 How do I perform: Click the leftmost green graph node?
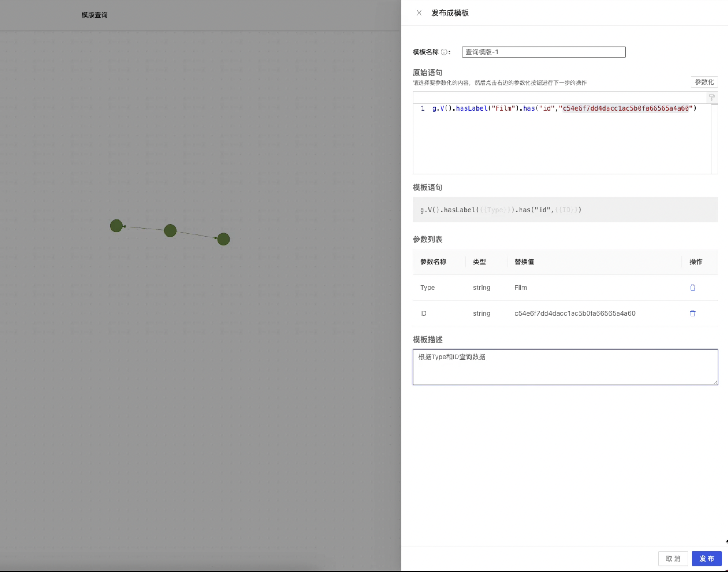(116, 226)
